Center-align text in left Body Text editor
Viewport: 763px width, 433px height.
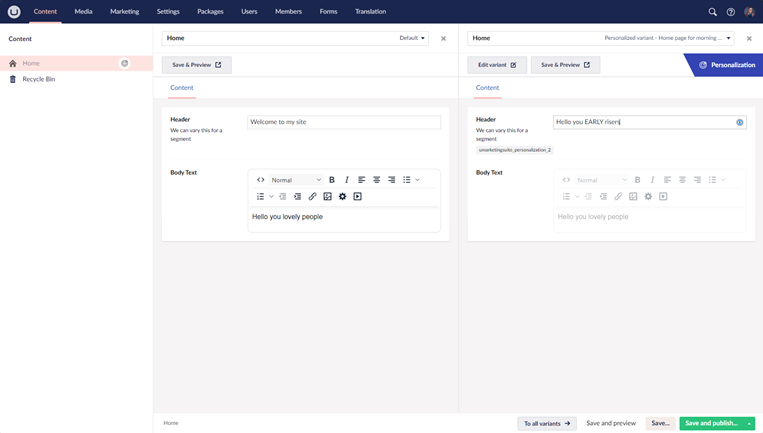point(377,180)
